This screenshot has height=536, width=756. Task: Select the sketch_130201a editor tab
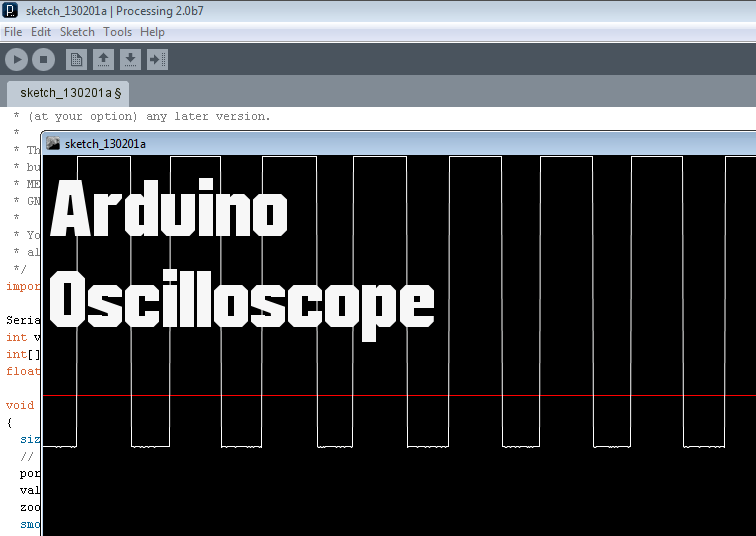[x=70, y=93]
